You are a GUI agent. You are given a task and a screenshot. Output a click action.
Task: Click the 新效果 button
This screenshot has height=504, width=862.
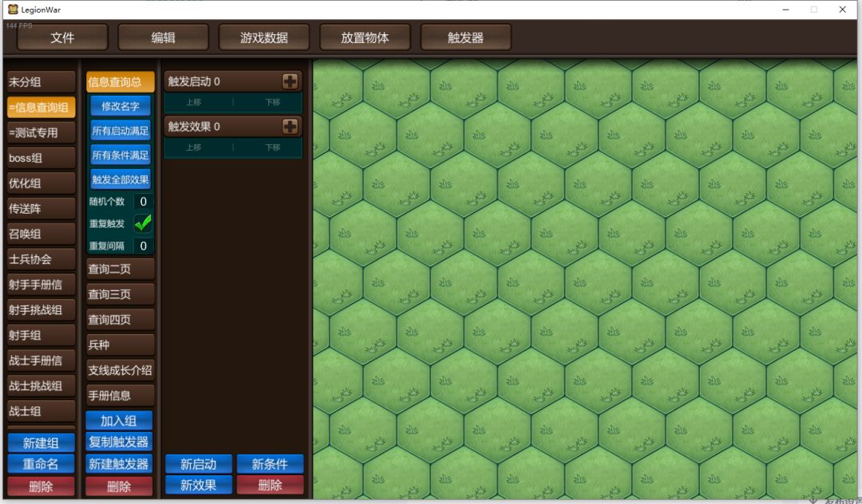(199, 486)
